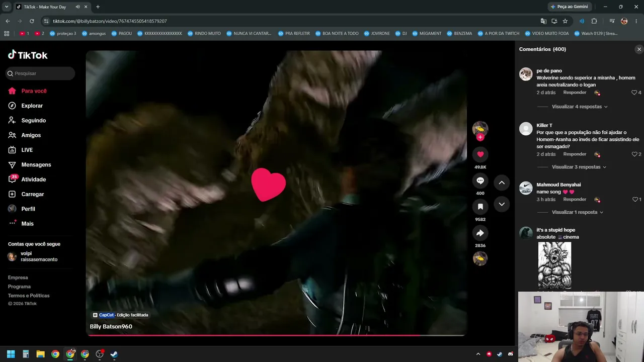Like the video with the heart button
The width and height of the screenshot is (644, 362).
click(480, 154)
